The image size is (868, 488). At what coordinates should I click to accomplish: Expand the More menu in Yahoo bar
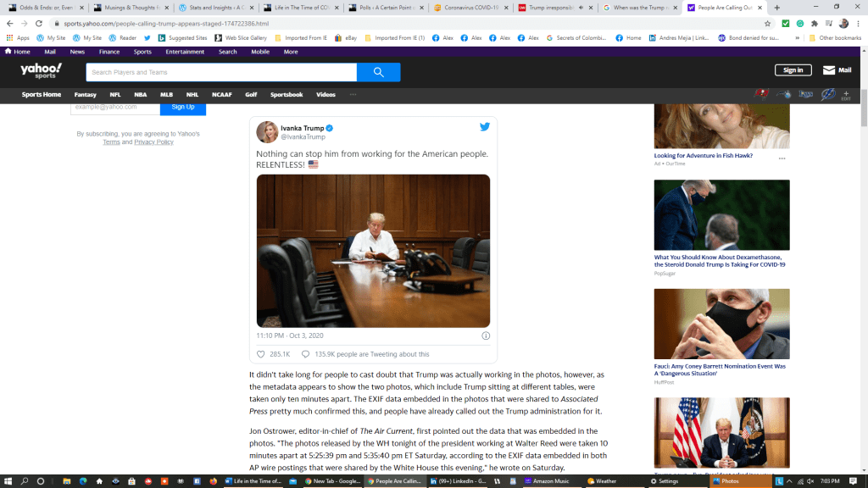[291, 52]
